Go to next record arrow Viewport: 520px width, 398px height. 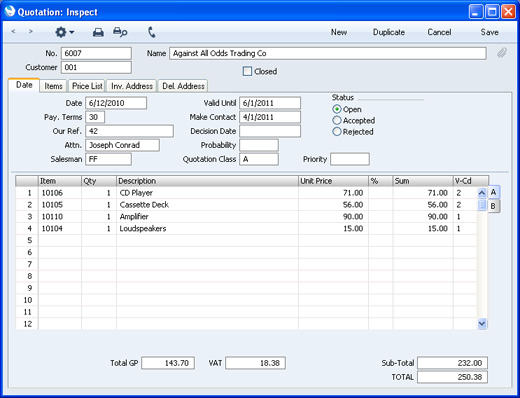coord(31,32)
